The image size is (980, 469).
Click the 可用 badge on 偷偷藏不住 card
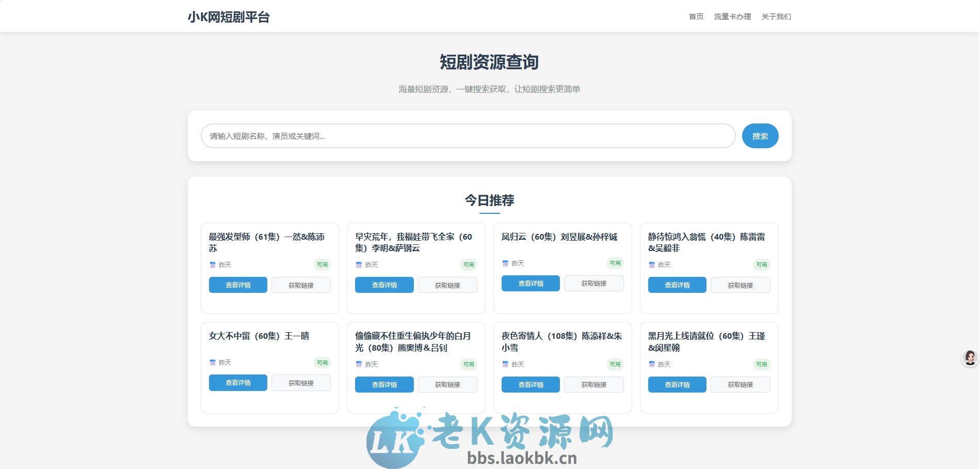pyautogui.click(x=469, y=364)
